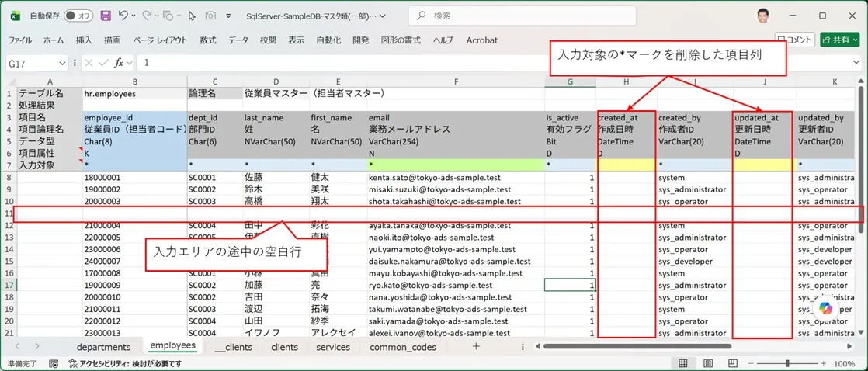Switch to the common_codes sheet tab
The width and height of the screenshot is (868, 371).
point(403,347)
